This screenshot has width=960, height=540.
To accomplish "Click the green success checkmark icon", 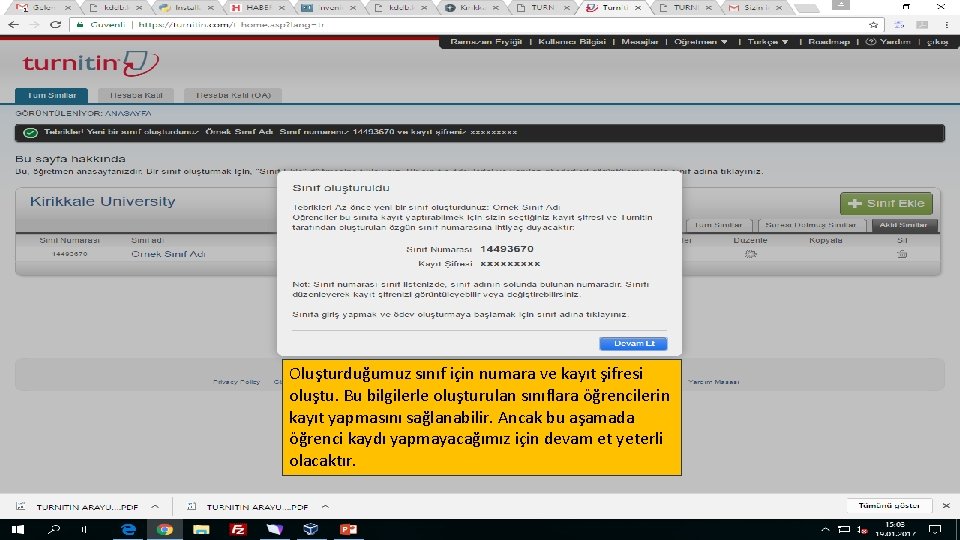I will pos(30,132).
